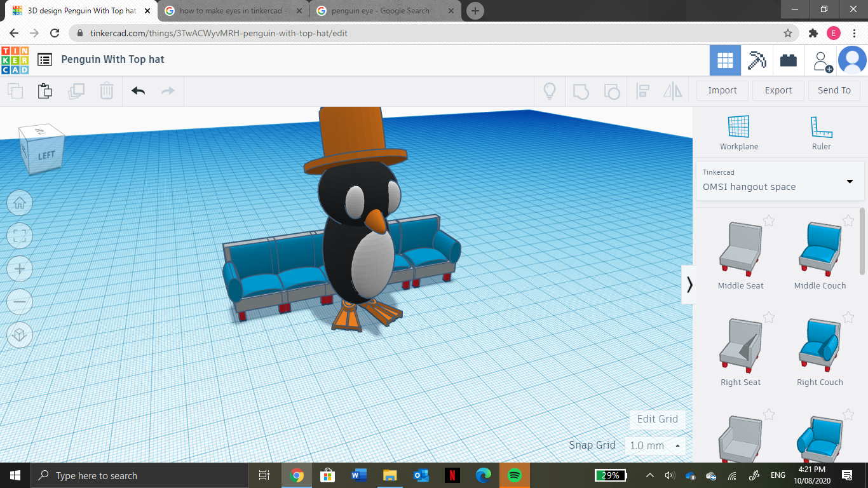Reload the Tinkercad page
Viewport: 868px width, 488px height.
[x=55, y=33]
